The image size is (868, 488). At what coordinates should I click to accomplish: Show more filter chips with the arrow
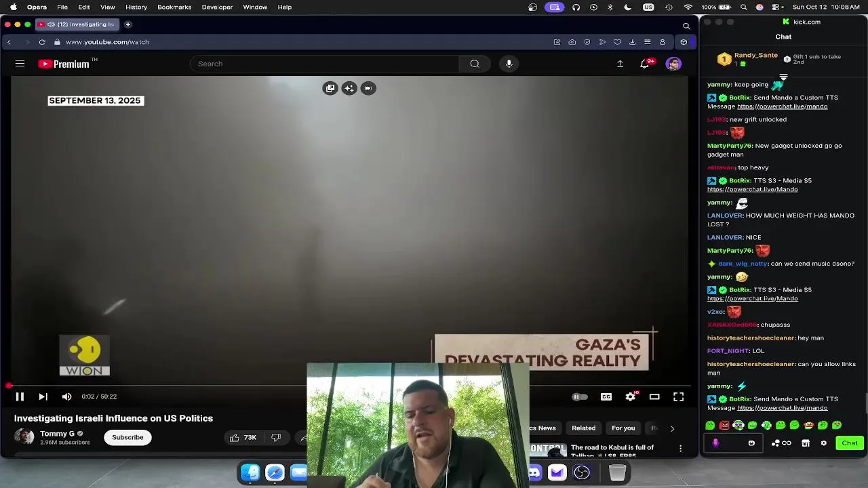(672, 428)
